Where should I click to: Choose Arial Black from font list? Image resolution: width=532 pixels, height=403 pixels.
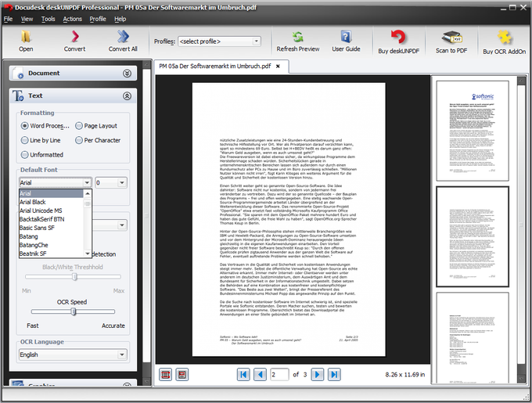tap(51, 202)
